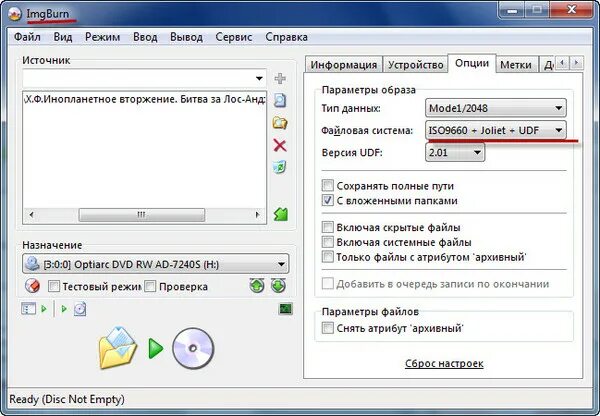Click the add source plus icon
Image resolution: width=600 pixels, height=416 pixels.
click(x=280, y=78)
